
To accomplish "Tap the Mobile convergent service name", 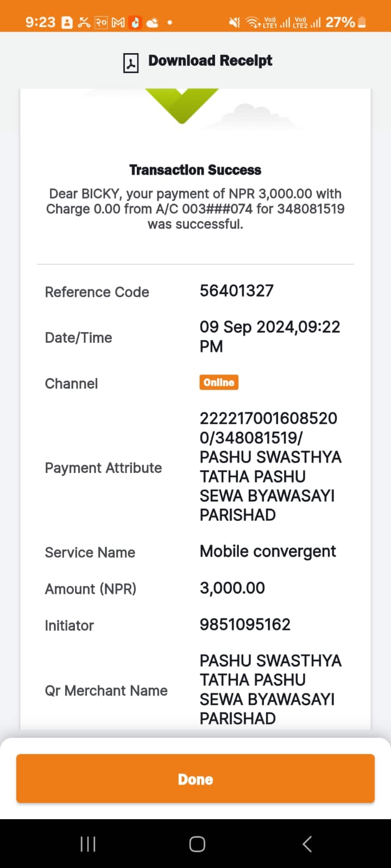I will (x=268, y=551).
